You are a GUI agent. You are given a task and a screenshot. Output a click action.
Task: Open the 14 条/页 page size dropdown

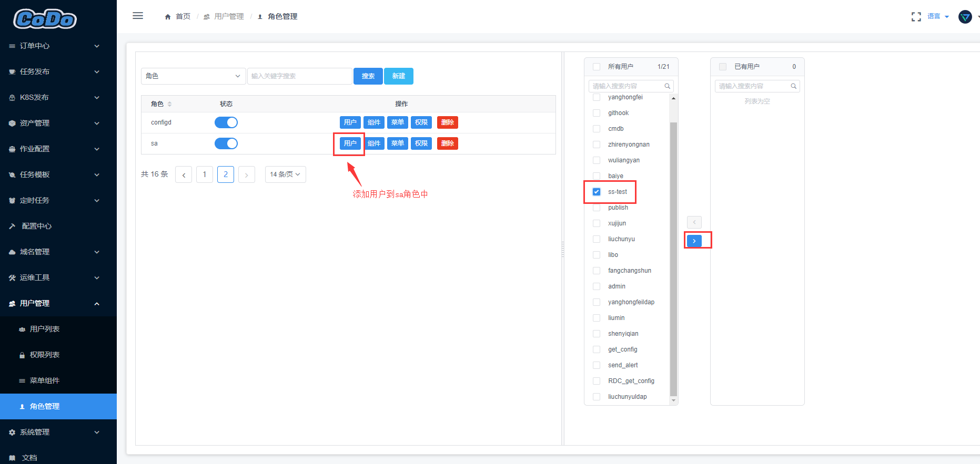(x=285, y=174)
